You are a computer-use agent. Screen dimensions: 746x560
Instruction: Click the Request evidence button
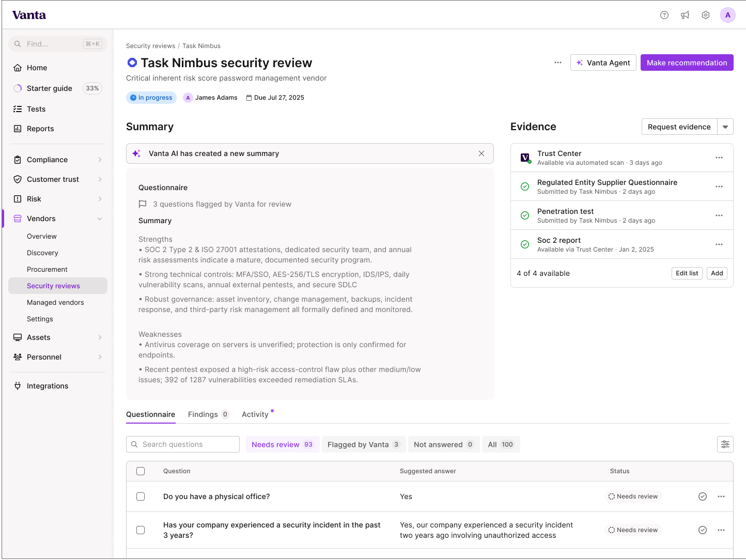(x=679, y=127)
